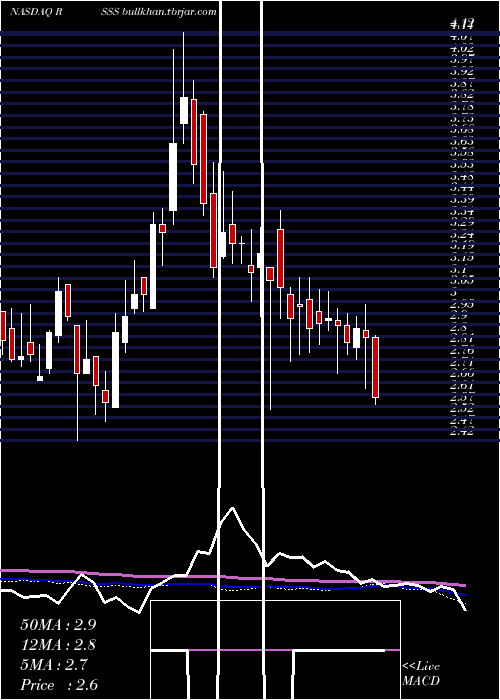
Task: Click the MACD label
Action: (421, 681)
